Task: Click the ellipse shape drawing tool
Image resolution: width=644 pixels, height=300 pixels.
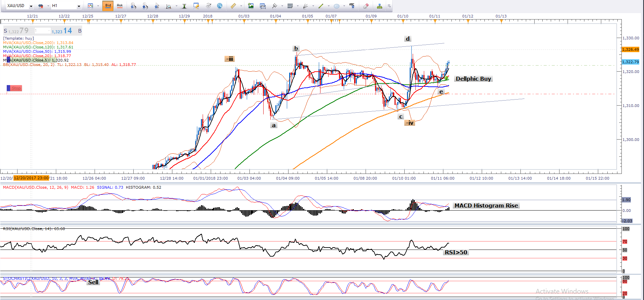Action: pyautogui.click(x=336, y=6)
